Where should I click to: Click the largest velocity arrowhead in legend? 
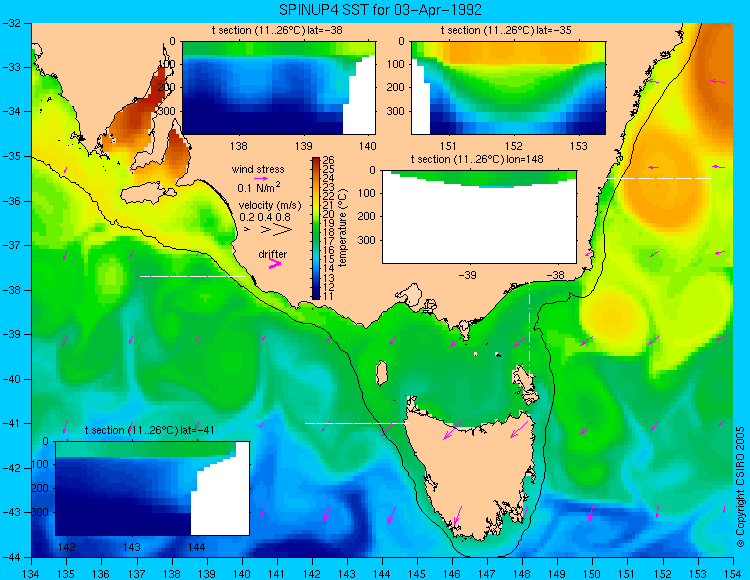(x=283, y=230)
